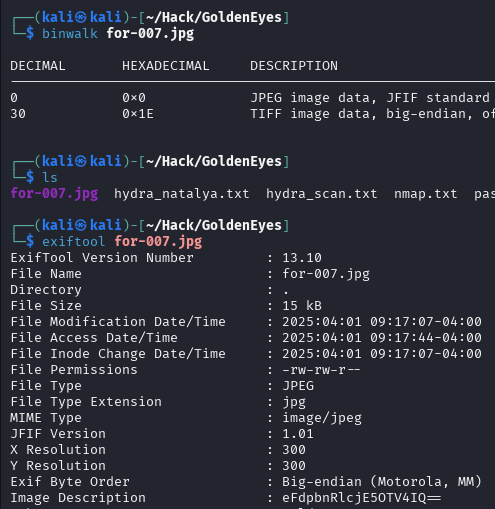495x509 pixels.
Task: Click the TIFF image data description line
Action: coord(372,114)
